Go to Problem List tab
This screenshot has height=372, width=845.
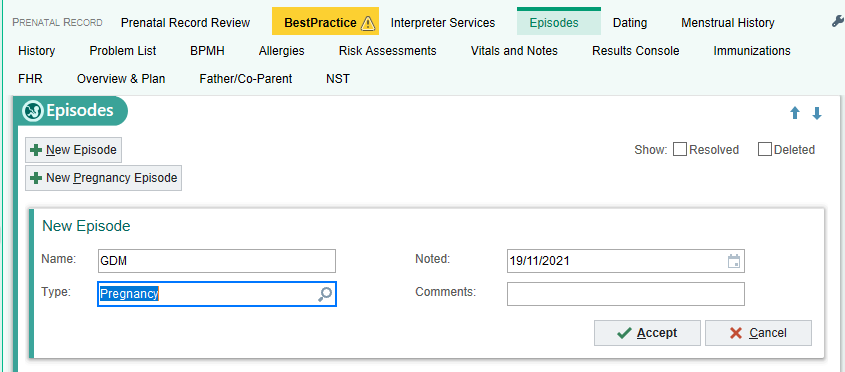click(123, 51)
